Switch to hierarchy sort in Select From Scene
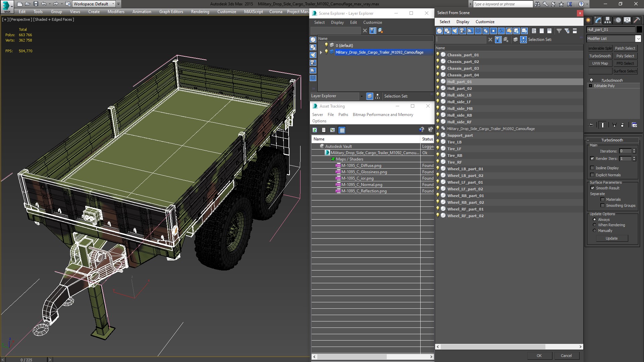The width and height of the screenshot is (644, 362). pos(524,40)
